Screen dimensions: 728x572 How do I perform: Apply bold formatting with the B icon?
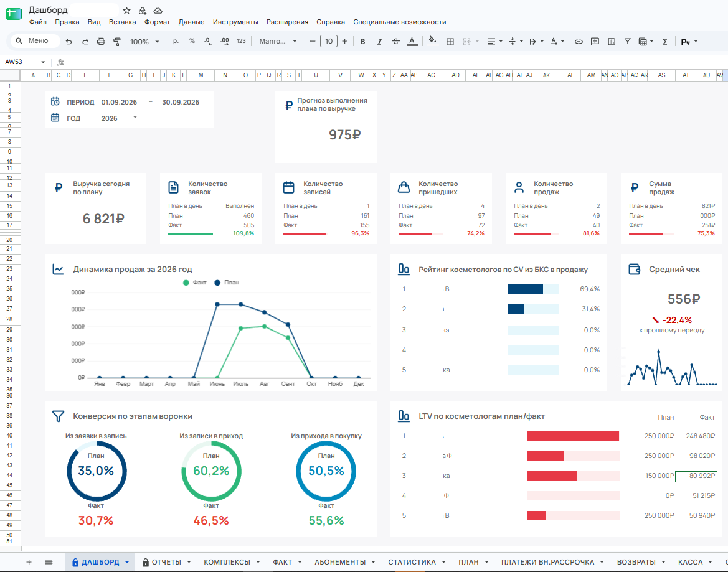[362, 41]
